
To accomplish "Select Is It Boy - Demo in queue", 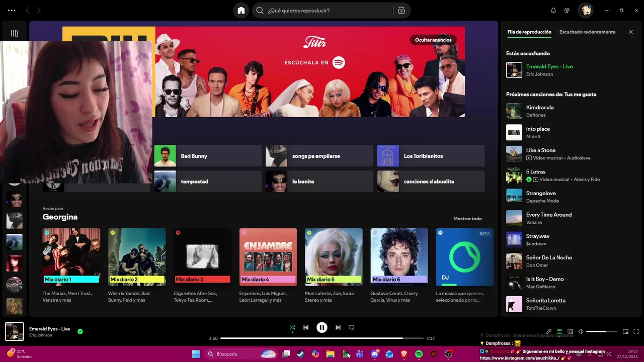I will coord(571,283).
